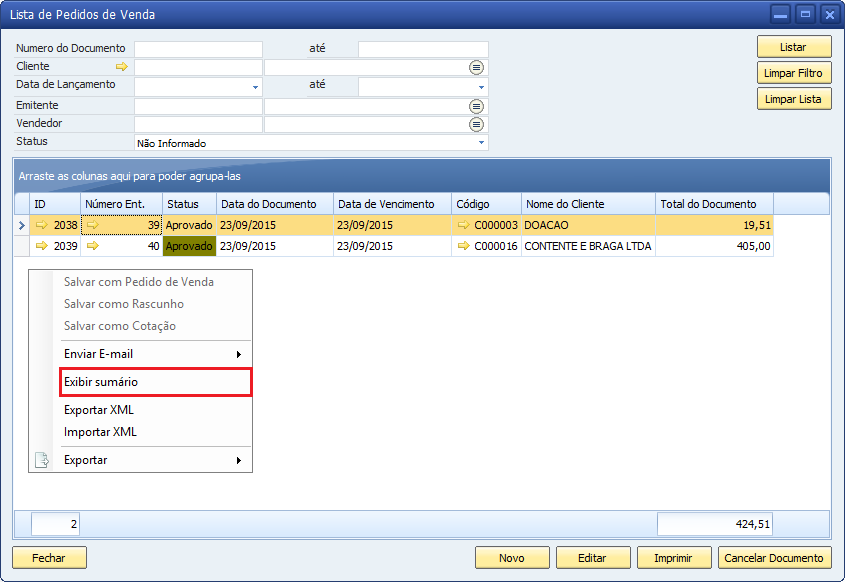Click Aprovado status of row 2039
The image size is (845, 582).
pos(190,246)
